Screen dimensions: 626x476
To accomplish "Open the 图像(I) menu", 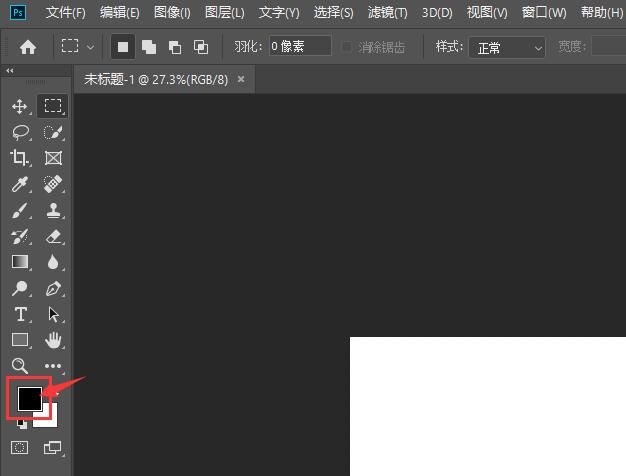I will (172, 13).
